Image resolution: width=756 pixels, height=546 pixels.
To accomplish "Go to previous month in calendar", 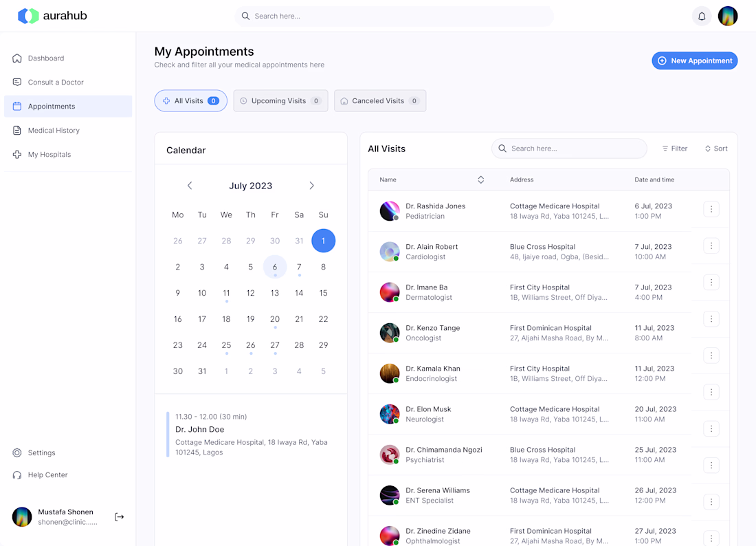I will click(190, 186).
